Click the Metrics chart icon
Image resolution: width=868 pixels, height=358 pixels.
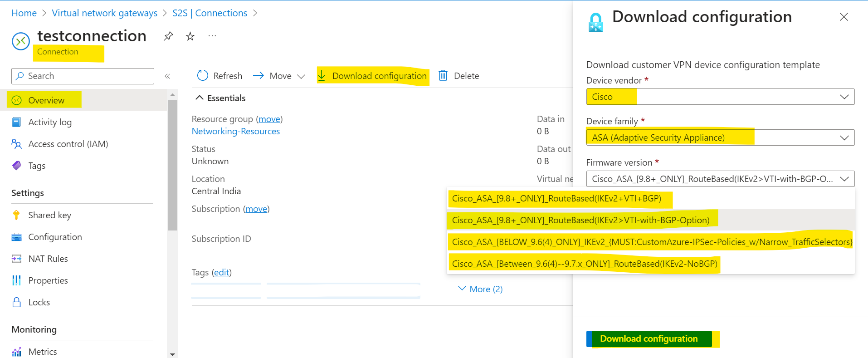16,352
